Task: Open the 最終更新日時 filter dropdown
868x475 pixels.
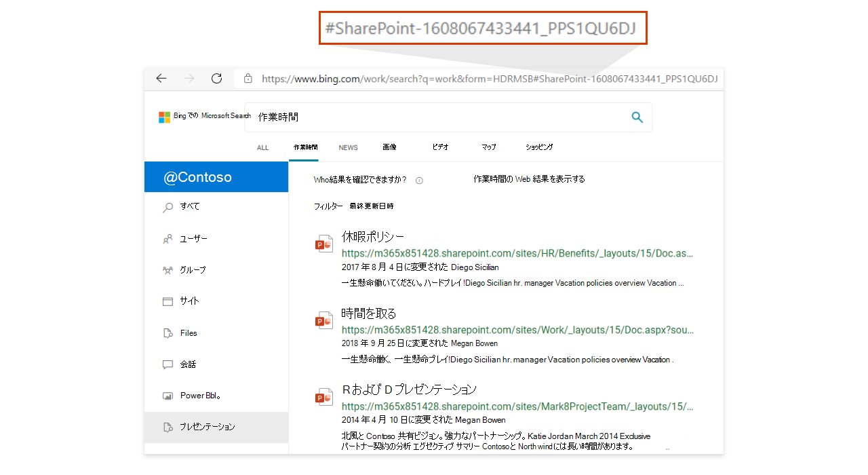Action: [371, 206]
